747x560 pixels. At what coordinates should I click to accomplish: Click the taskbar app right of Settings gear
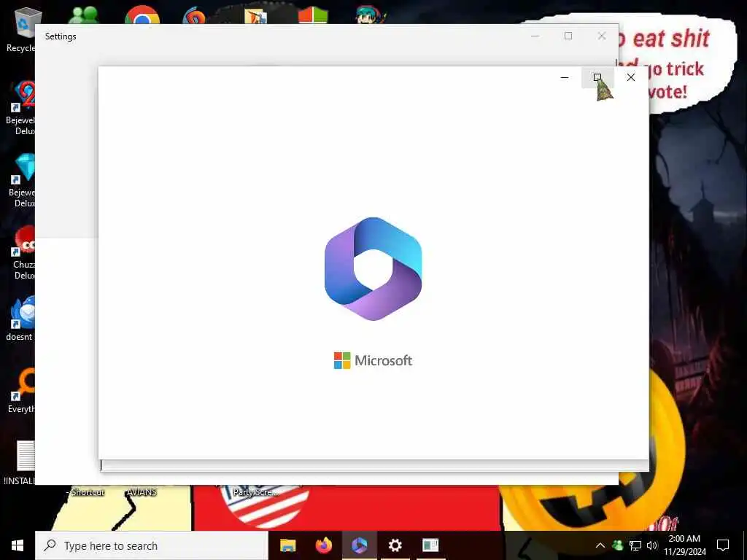(x=430, y=545)
